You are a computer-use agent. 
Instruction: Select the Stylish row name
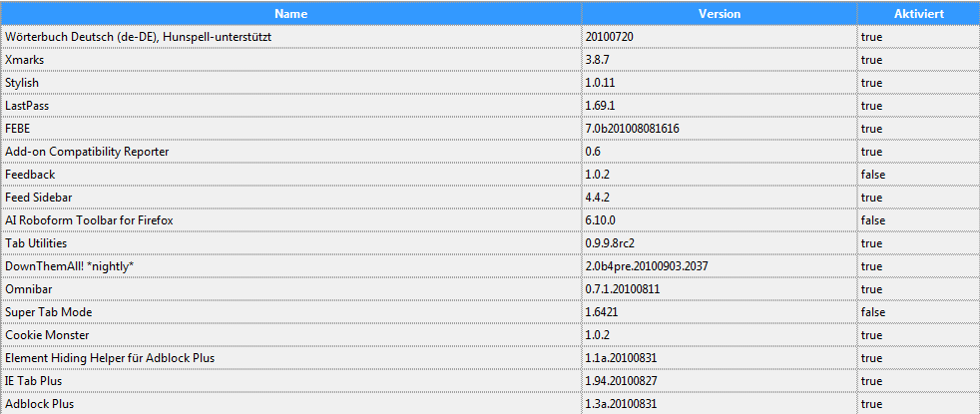pos(22,83)
